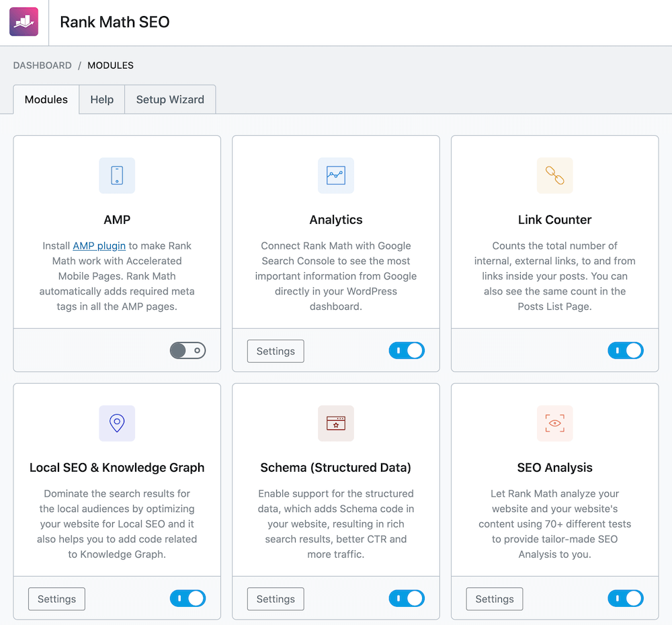Open the AMP plugin link
The width and height of the screenshot is (672, 625).
pyautogui.click(x=99, y=245)
